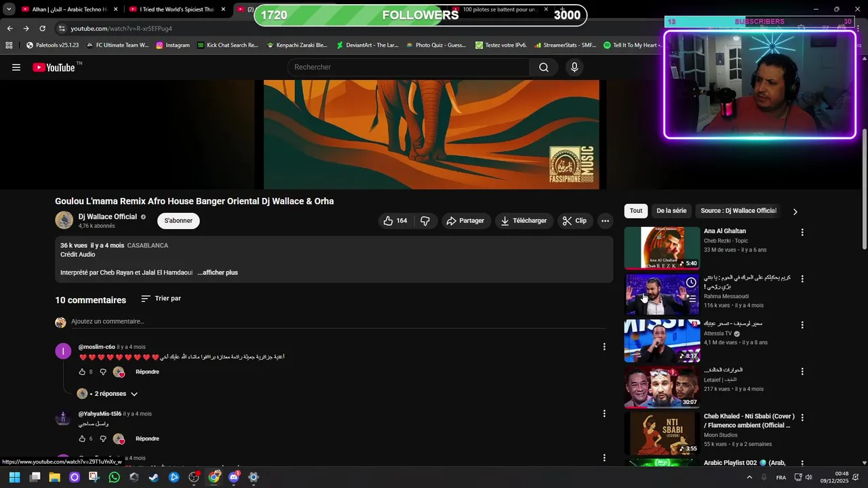
Task: Open the menu for Cheb Khaled Nti Sbabi video
Action: [802, 418]
